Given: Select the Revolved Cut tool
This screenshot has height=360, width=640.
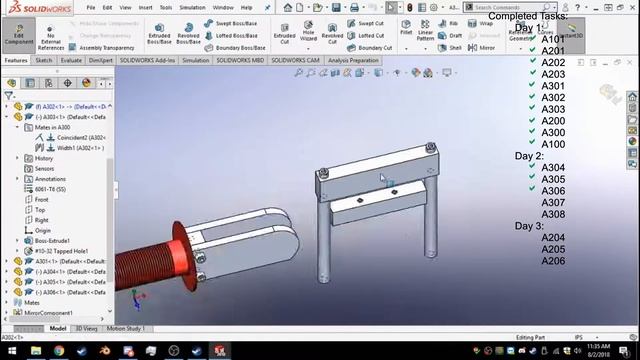Looking at the screenshot, I should click(x=332, y=34).
